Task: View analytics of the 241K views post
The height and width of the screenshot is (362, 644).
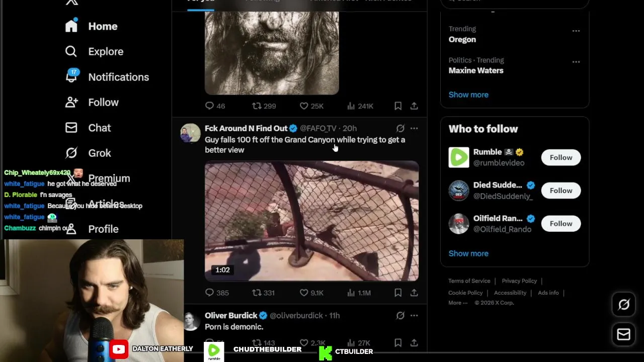Action: coord(360,106)
